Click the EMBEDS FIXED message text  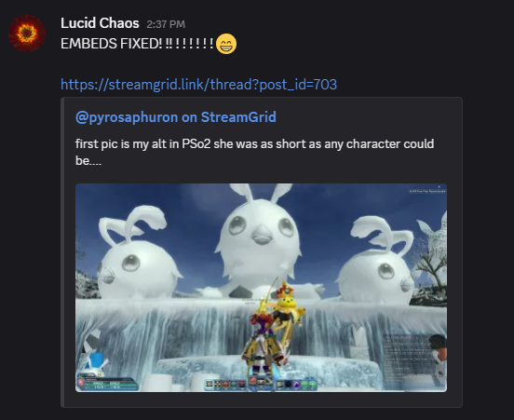137,44
